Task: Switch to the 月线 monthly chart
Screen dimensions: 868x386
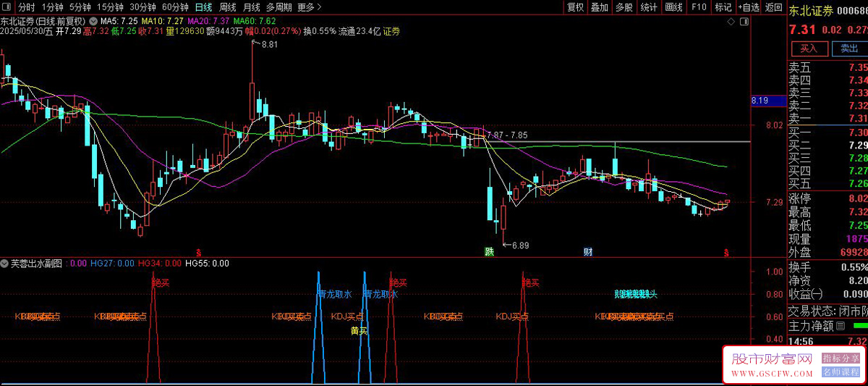Action: click(251, 7)
